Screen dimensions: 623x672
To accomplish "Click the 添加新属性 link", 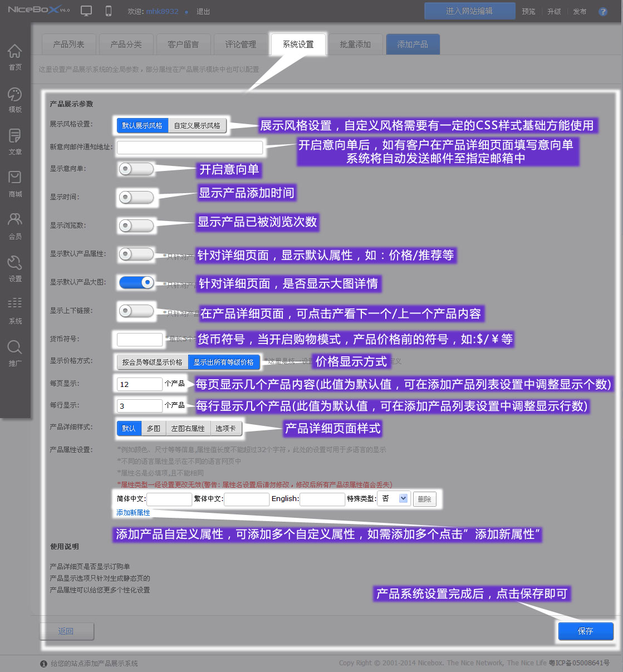I will pyautogui.click(x=133, y=513).
